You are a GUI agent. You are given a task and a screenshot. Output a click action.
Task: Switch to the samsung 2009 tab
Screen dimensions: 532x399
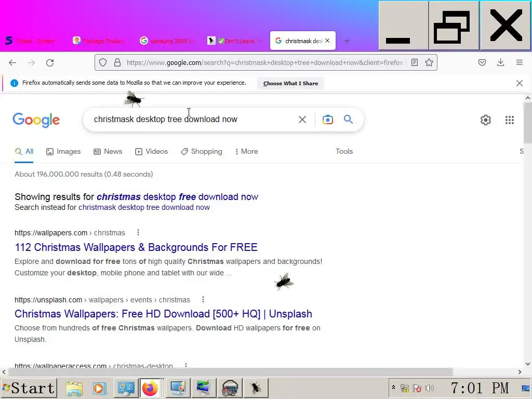(167, 41)
